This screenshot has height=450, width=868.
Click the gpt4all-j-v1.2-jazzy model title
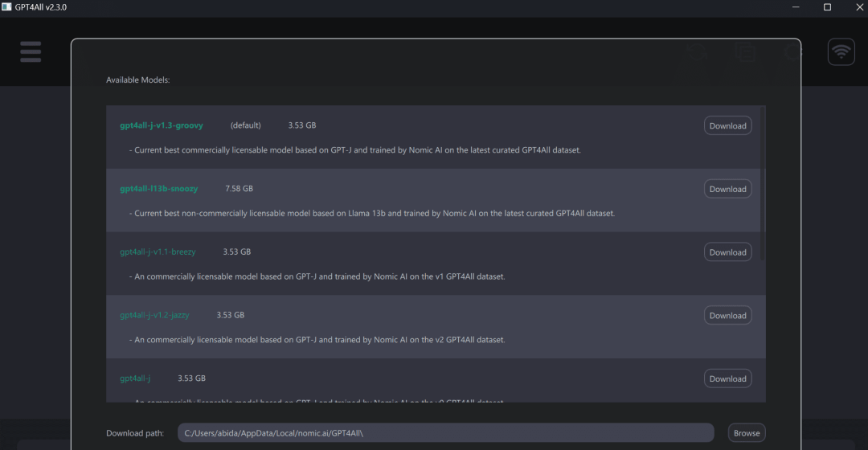[x=154, y=315]
